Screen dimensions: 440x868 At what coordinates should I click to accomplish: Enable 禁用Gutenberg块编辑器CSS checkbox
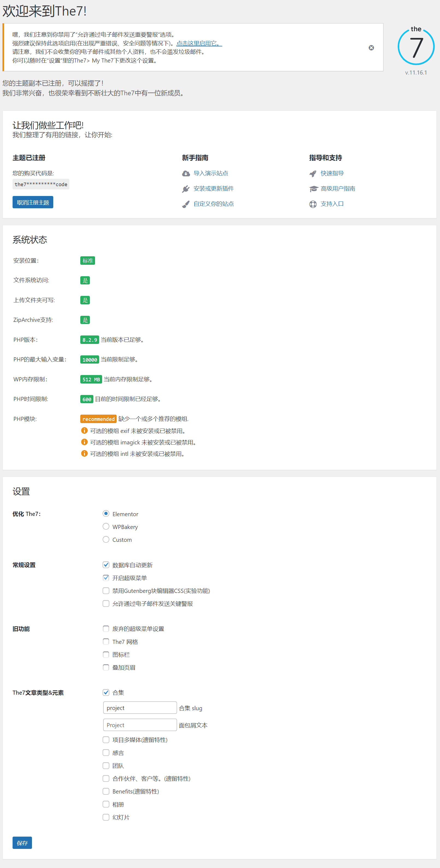tap(106, 590)
